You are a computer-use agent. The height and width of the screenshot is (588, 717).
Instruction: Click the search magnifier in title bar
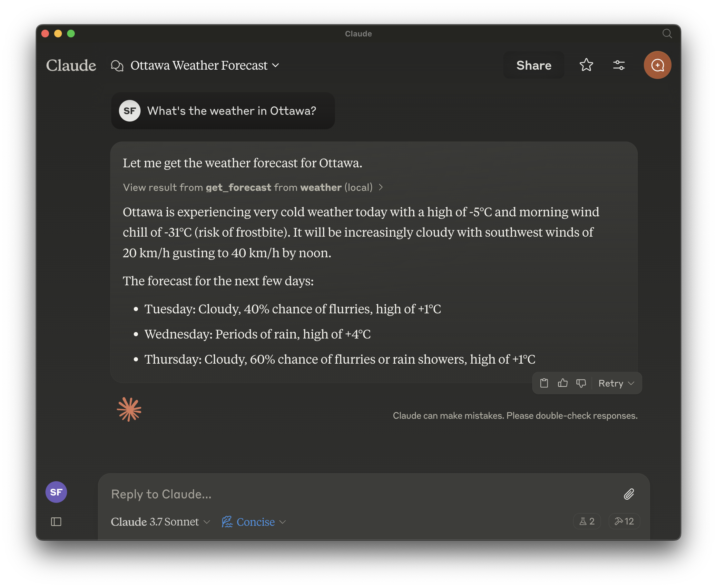667,34
